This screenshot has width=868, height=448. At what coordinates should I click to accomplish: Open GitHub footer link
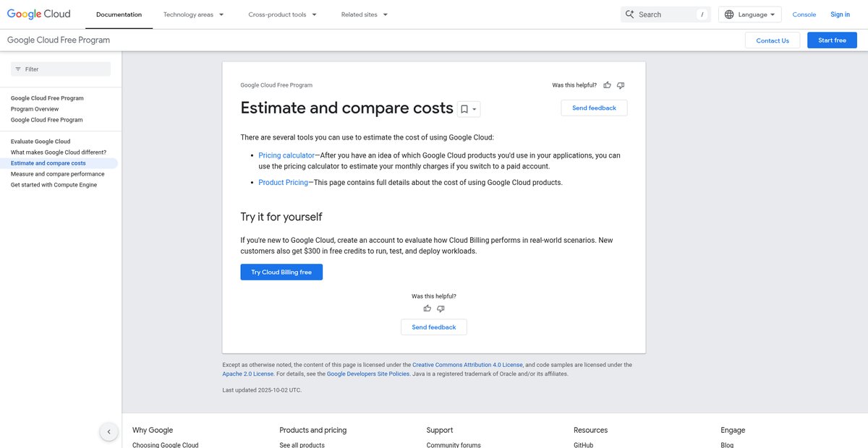tap(583, 445)
